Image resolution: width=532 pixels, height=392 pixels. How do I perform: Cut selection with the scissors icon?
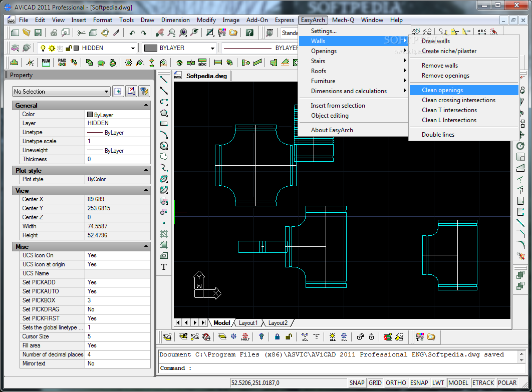point(81,33)
